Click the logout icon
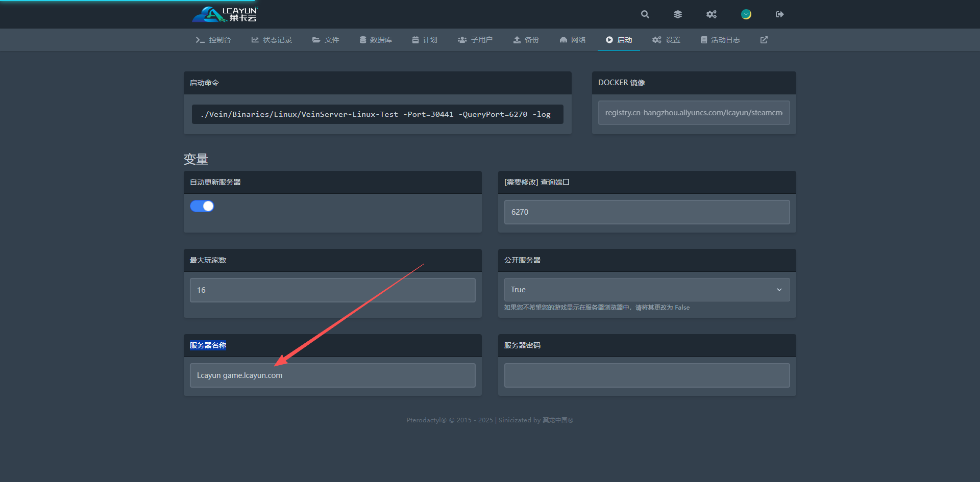The height and width of the screenshot is (482, 980). point(779,14)
